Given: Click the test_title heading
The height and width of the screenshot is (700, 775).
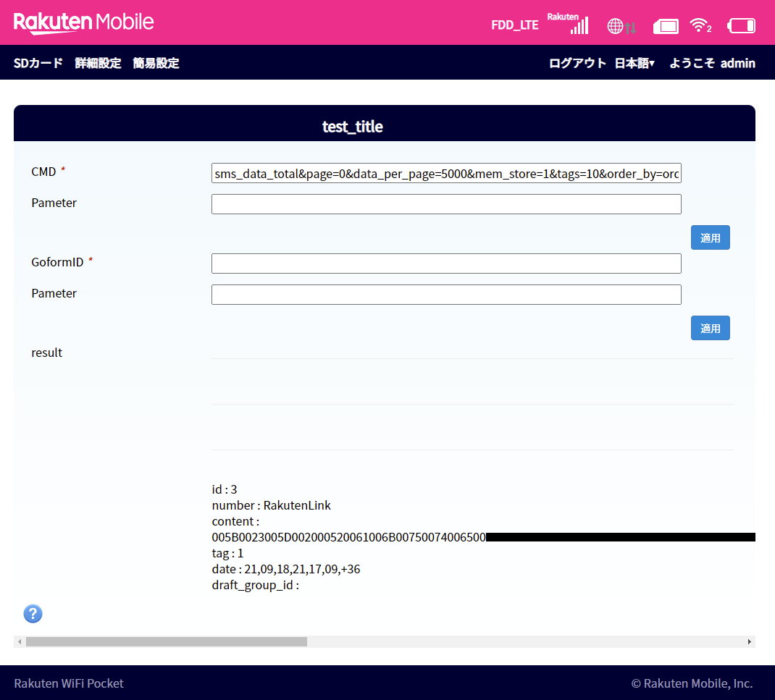Looking at the screenshot, I should point(353,127).
